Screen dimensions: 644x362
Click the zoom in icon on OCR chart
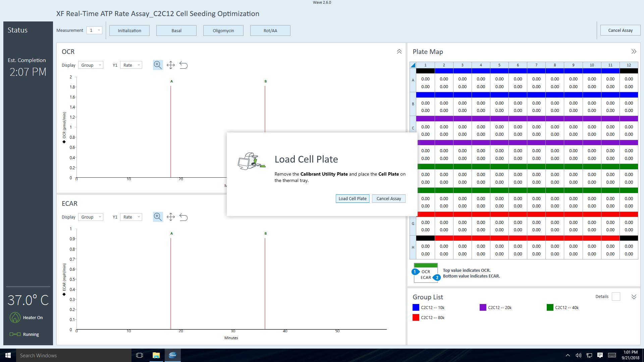tap(157, 65)
